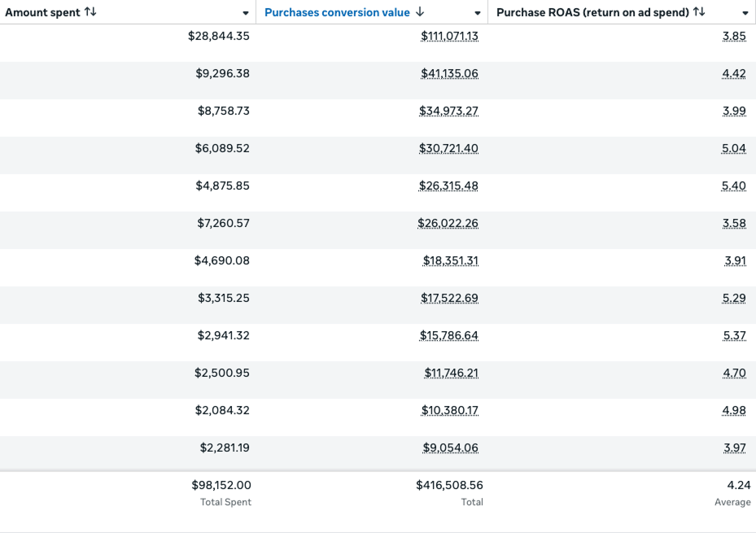756x533 pixels.
Task: Click the $41,135.06 conversion value link
Action: (449, 74)
